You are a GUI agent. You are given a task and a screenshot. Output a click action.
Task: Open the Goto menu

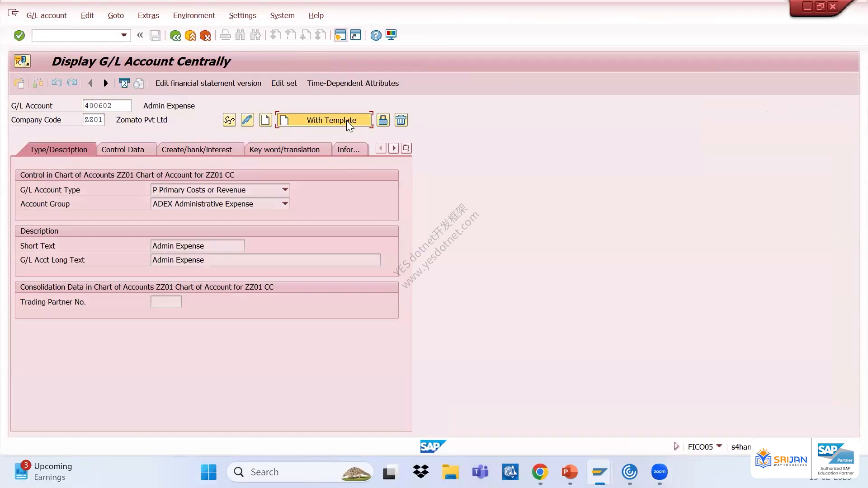(x=116, y=15)
